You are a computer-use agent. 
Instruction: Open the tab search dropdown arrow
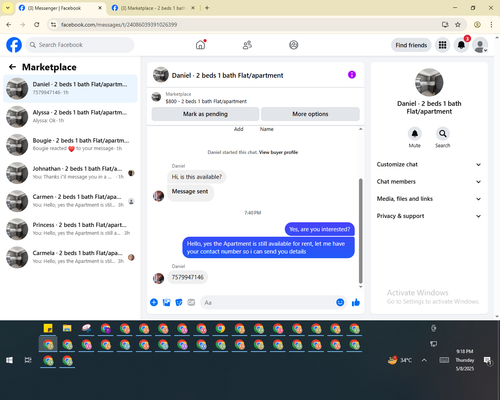(x=8, y=8)
